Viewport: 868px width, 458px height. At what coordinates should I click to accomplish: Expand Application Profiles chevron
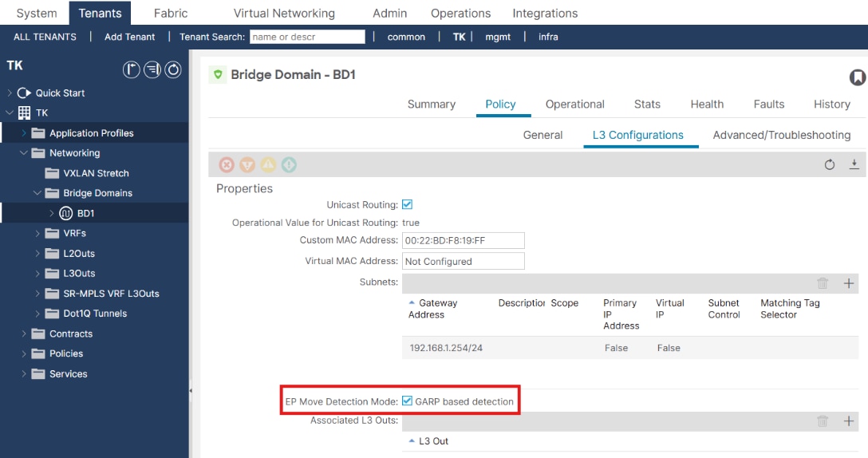pos(24,133)
